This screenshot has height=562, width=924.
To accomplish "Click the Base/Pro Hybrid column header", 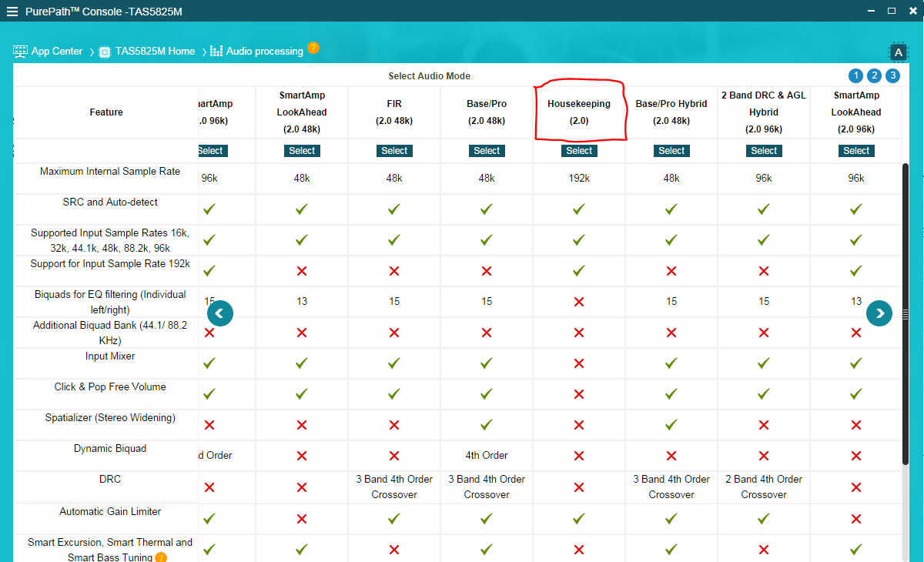I will 671,112.
